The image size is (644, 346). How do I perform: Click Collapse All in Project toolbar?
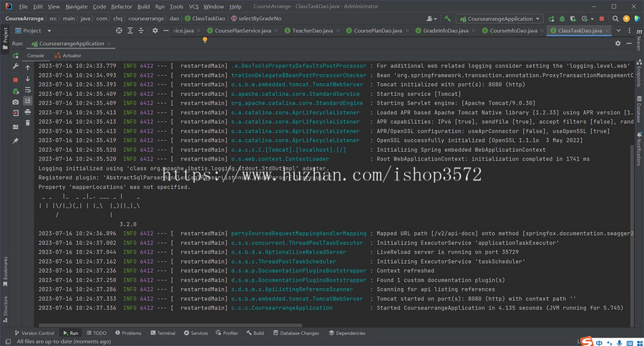(x=141, y=30)
